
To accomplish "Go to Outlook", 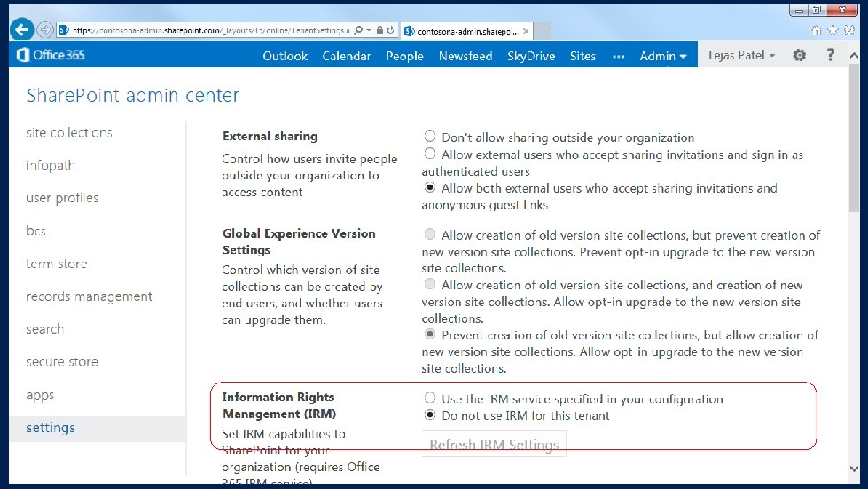I will click(x=285, y=56).
